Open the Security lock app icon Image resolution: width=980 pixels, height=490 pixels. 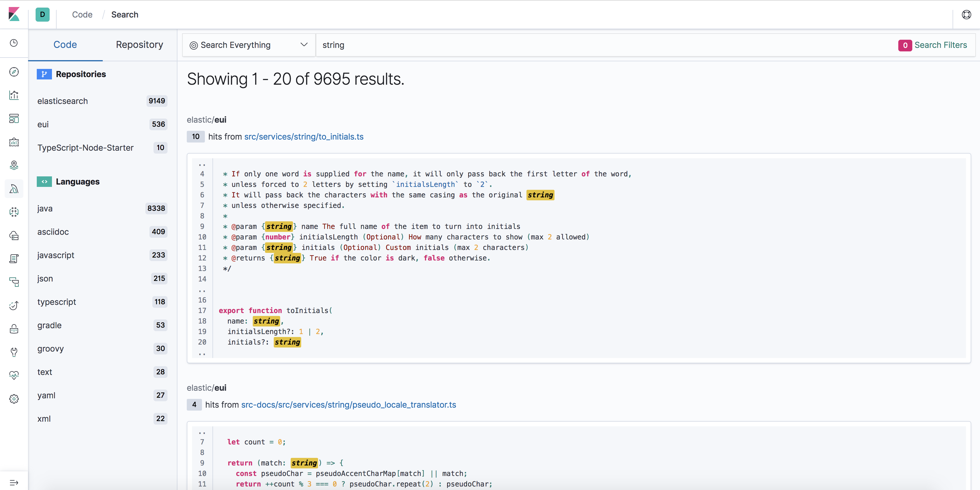14,329
